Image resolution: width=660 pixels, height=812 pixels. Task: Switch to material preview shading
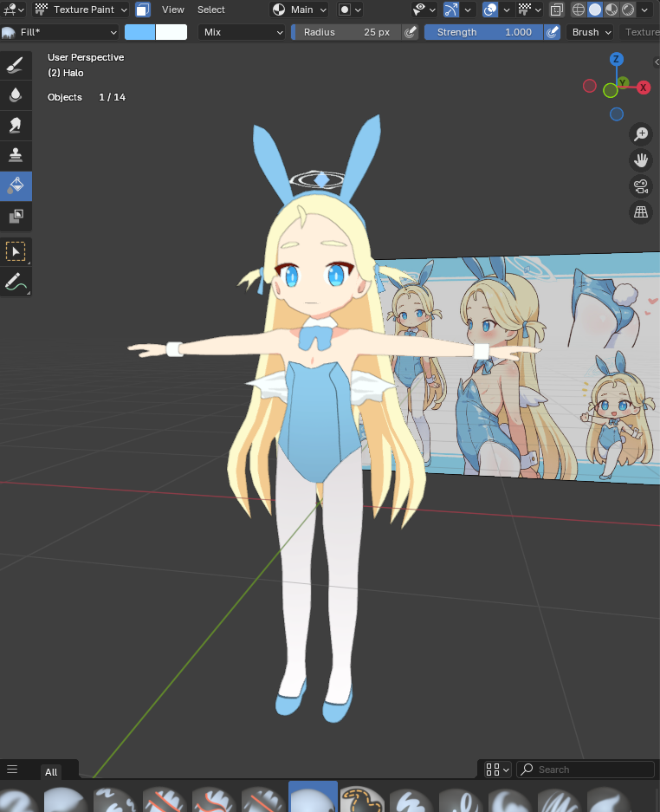(x=611, y=10)
